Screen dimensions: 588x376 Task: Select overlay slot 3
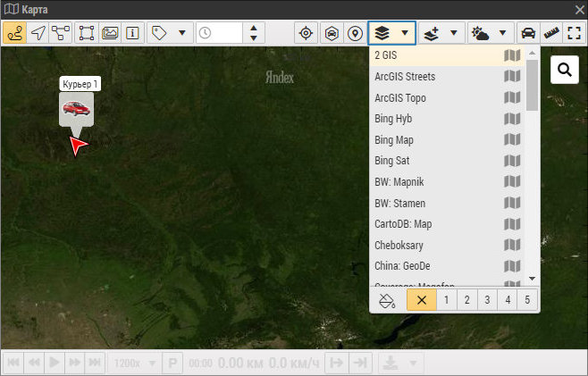[x=487, y=300]
